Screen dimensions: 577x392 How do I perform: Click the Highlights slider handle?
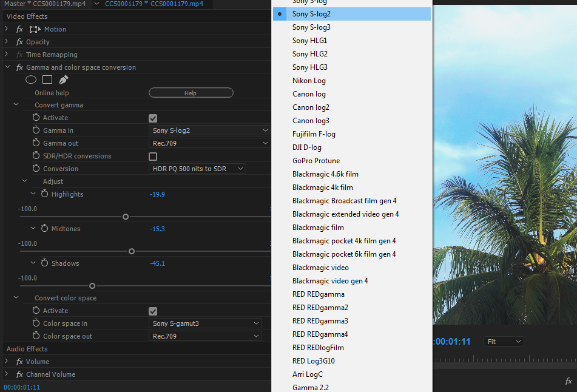point(126,217)
